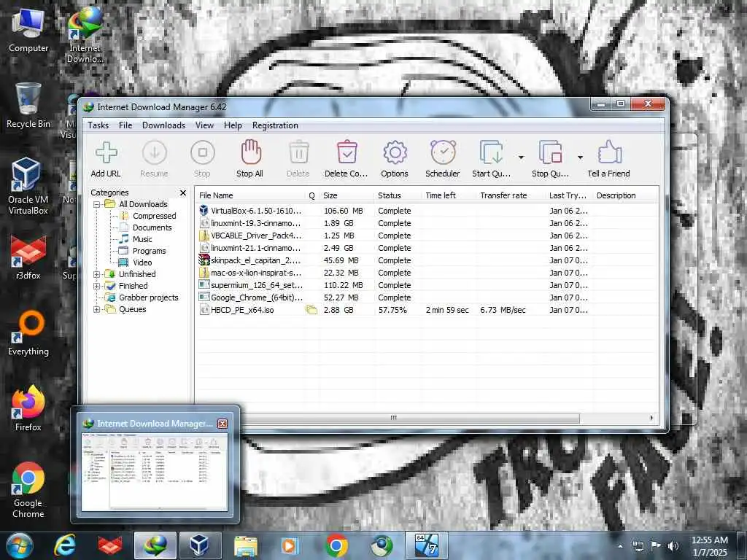747x560 pixels.
Task: Select the VBCABLE_Driver_Pack download
Action: (x=426, y=236)
